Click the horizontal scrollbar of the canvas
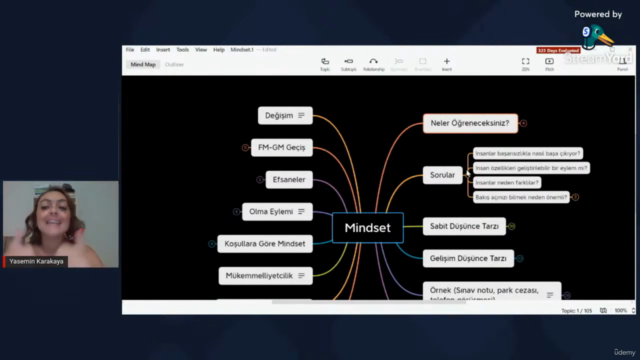Viewport: 640px width, 360px height. (x=369, y=302)
